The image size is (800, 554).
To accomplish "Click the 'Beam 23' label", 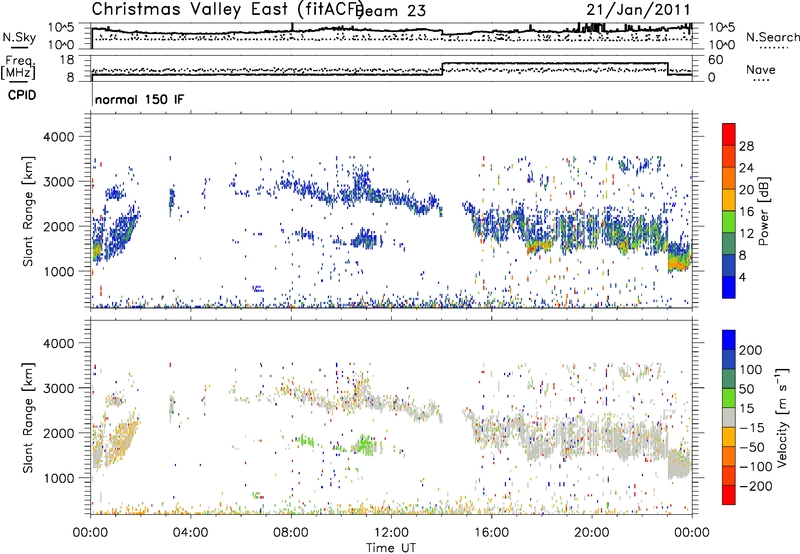I will [x=392, y=10].
